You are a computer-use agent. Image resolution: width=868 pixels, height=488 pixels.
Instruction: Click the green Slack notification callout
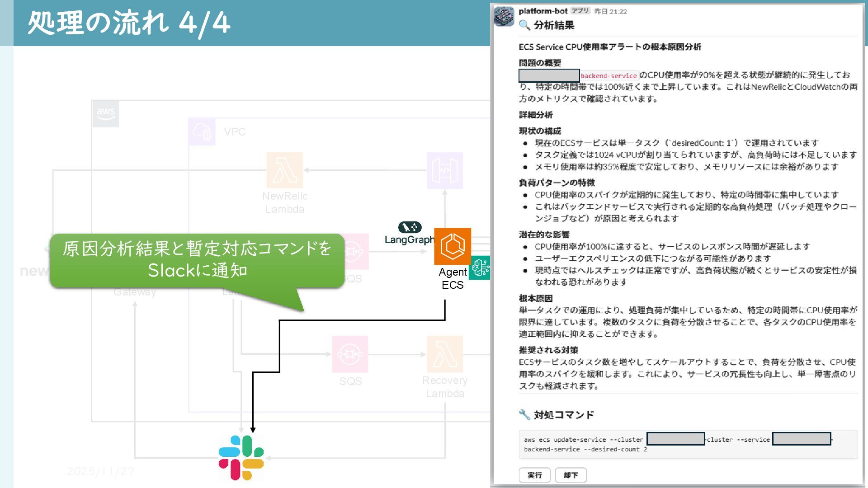(x=197, y=260)
